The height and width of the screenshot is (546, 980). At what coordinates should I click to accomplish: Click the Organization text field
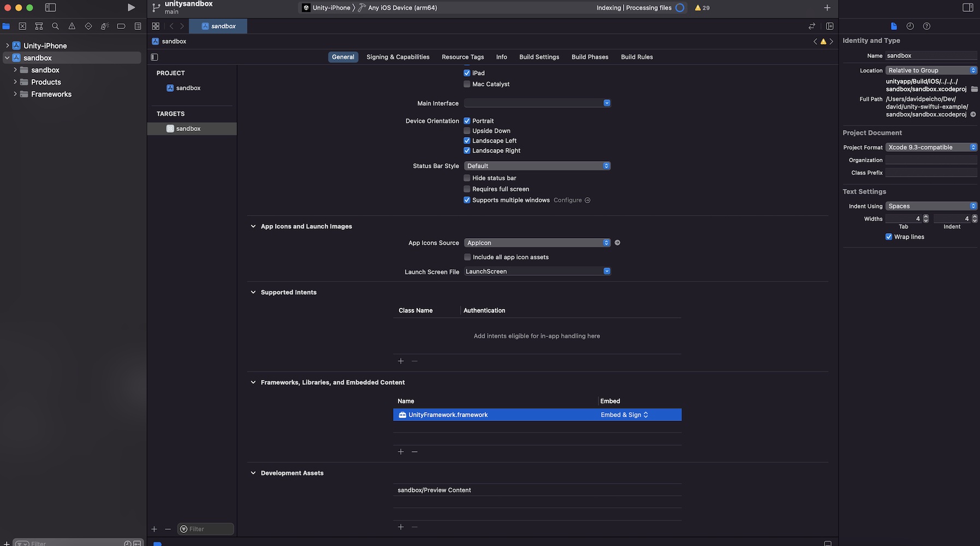tap(931, 160)
